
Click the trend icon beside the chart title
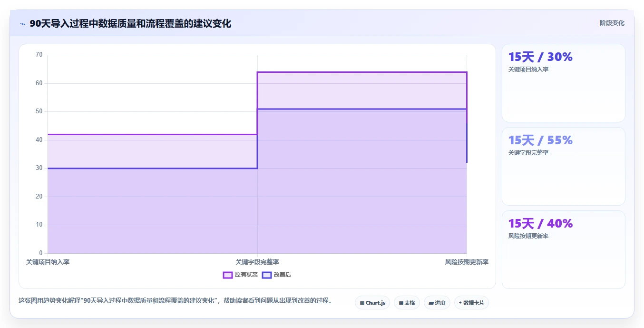[22, 24]
